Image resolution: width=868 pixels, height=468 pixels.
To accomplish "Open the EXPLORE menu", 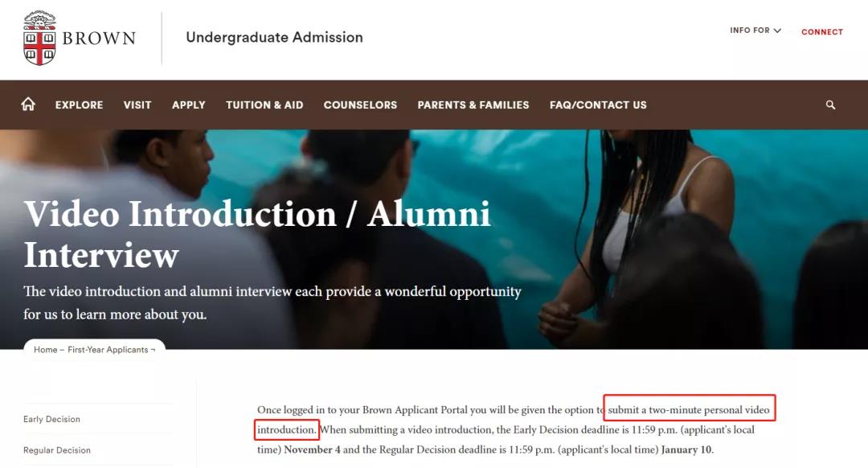I will (79, 105).
